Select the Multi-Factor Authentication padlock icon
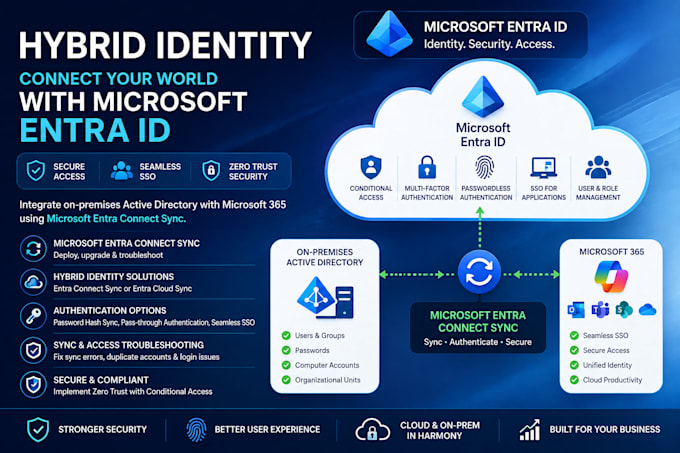This screenshot has height=453, width=680. pos(427,167)
